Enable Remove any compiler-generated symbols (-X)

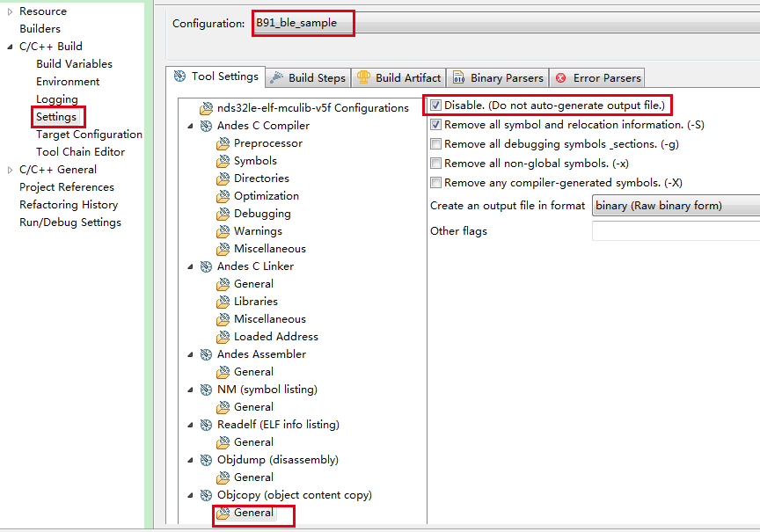click(435, 183)
